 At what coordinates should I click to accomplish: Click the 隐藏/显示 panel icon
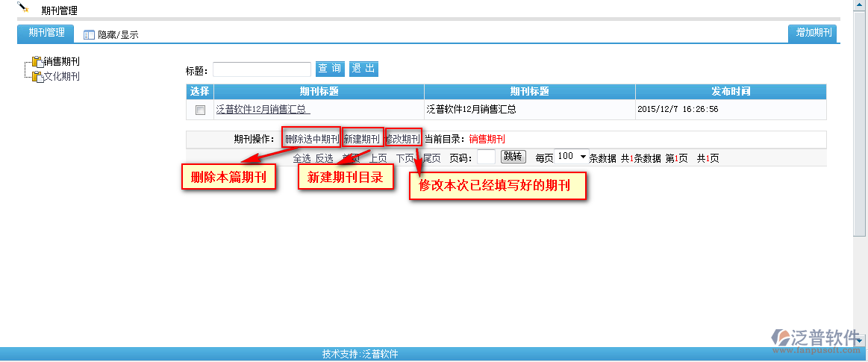point(89,35)
